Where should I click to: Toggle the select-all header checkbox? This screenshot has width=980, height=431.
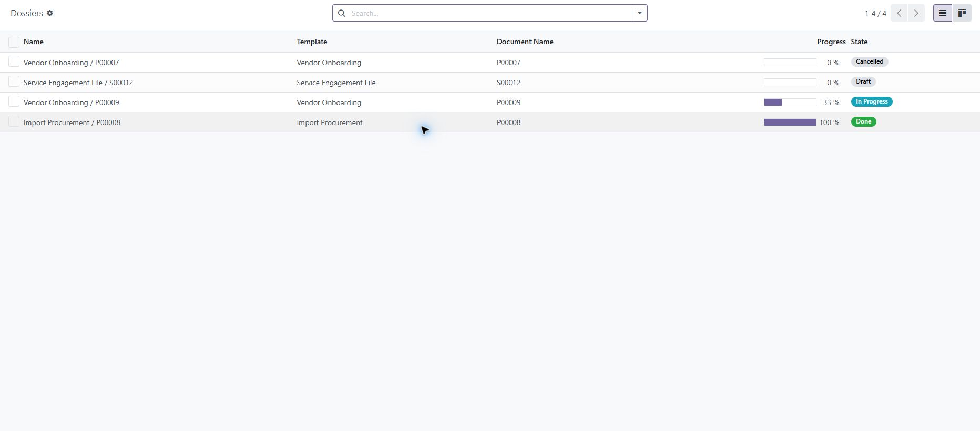coord(14,42)
